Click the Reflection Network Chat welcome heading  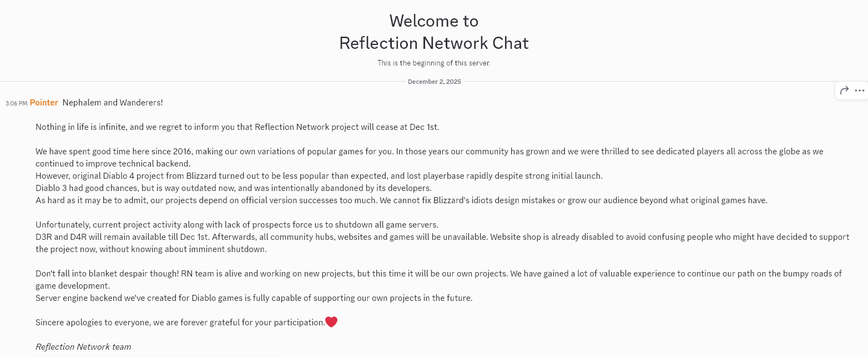click(434, 43)
